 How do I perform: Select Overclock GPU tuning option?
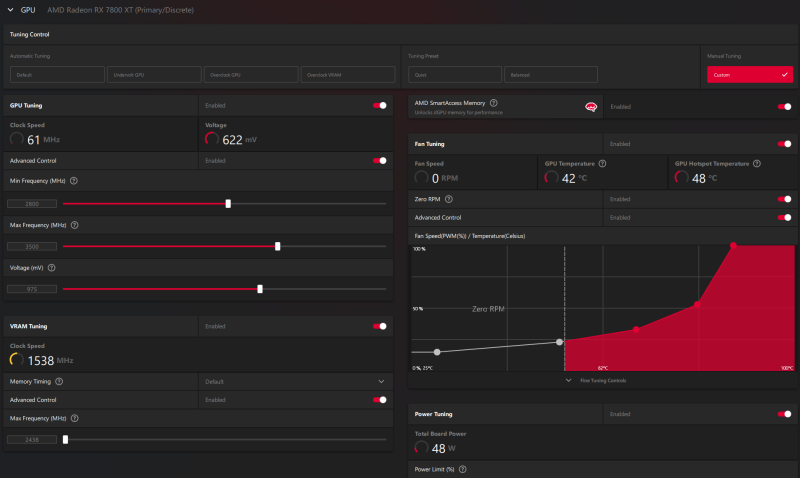coord(251,74)
